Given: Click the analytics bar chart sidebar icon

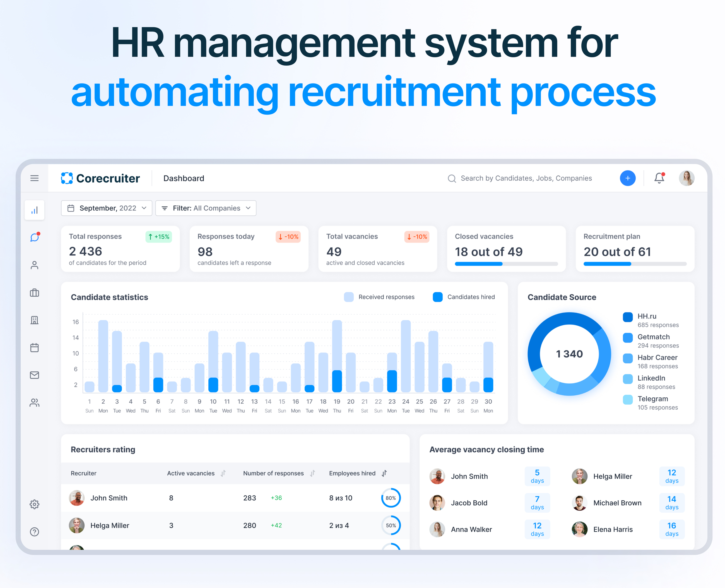Looking at the screenshot, I should click(34, 210).
